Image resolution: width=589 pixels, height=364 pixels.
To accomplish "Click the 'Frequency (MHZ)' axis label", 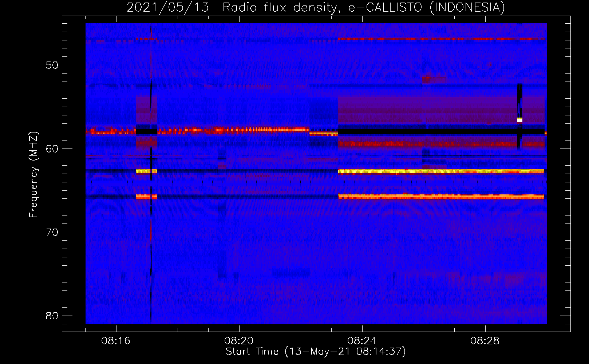I will 33,175.
